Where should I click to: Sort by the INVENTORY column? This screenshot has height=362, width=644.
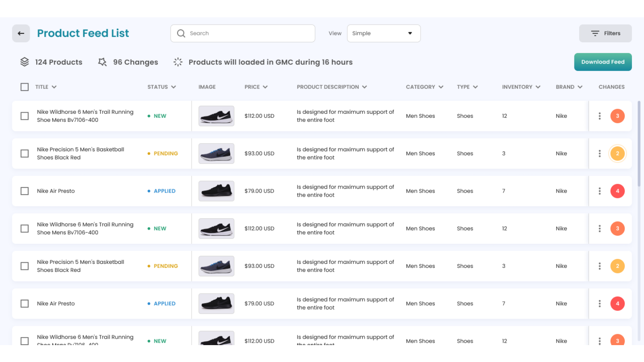click(x=521, y=87)
